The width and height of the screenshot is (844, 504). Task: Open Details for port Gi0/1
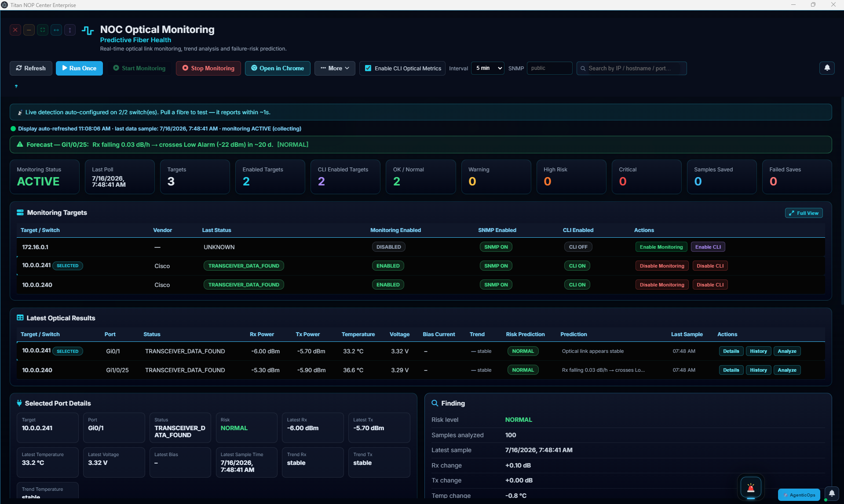pos(731,351)
